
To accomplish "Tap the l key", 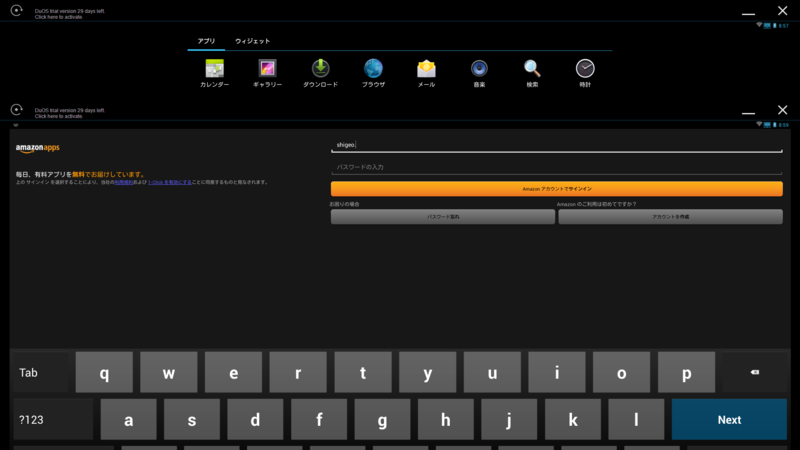I will (636, 419).
